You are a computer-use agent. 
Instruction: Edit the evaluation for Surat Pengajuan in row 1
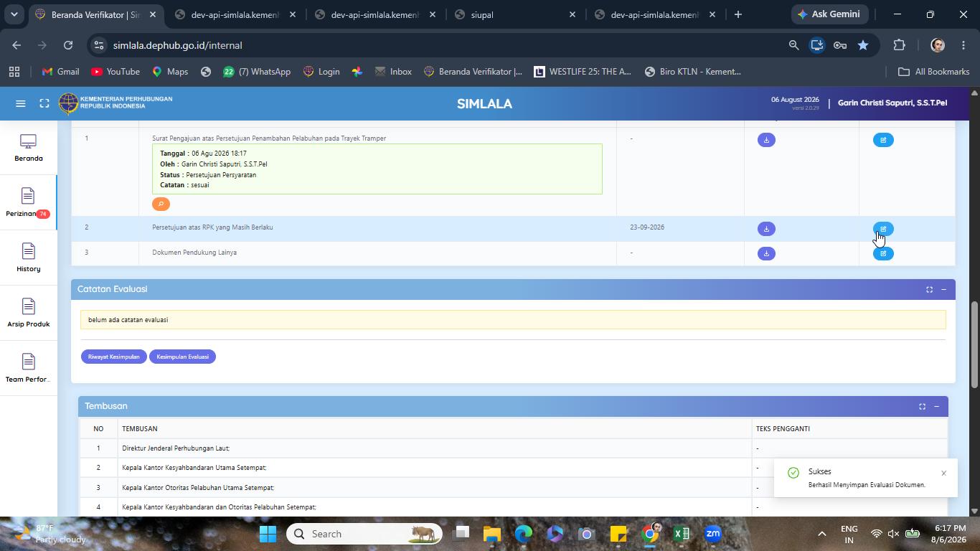tap(883, 140)
